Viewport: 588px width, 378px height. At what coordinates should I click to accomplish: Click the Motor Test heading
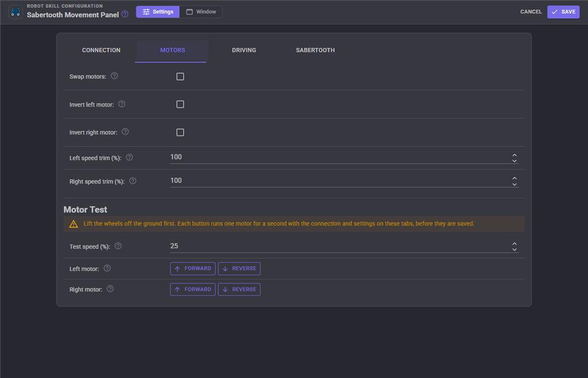click(x=86, y=210)
